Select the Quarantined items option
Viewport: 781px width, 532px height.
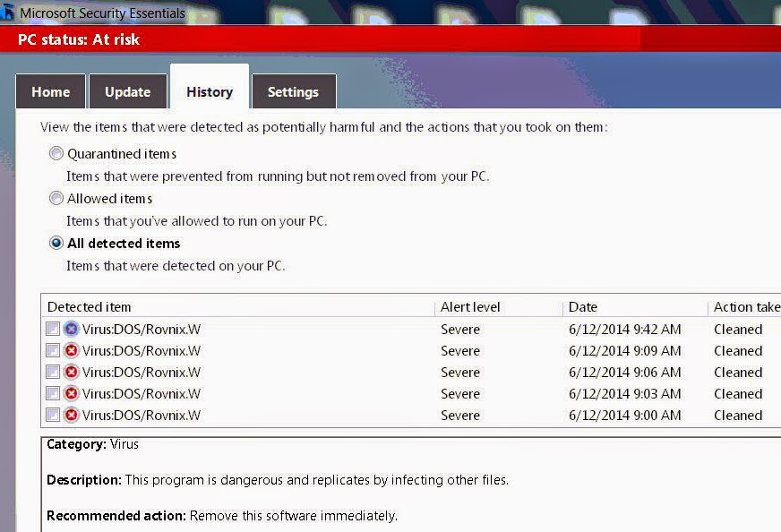56,153
